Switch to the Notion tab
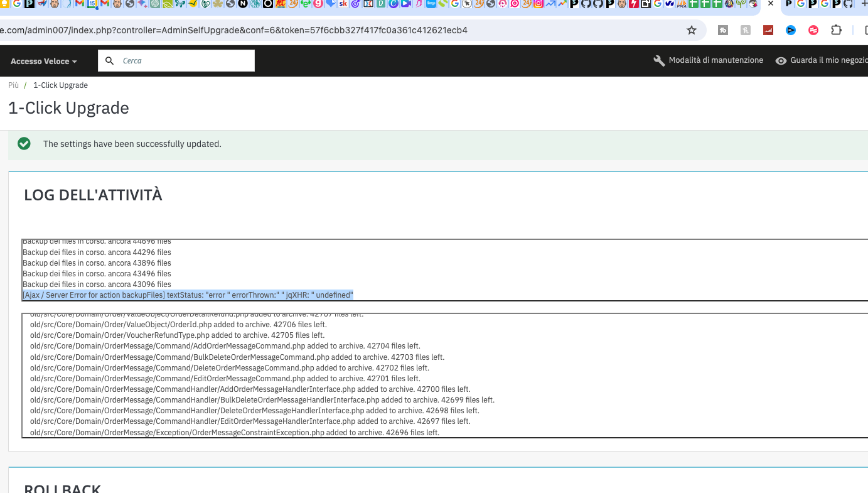Screen dimensions: 868x493 [243, 4]
